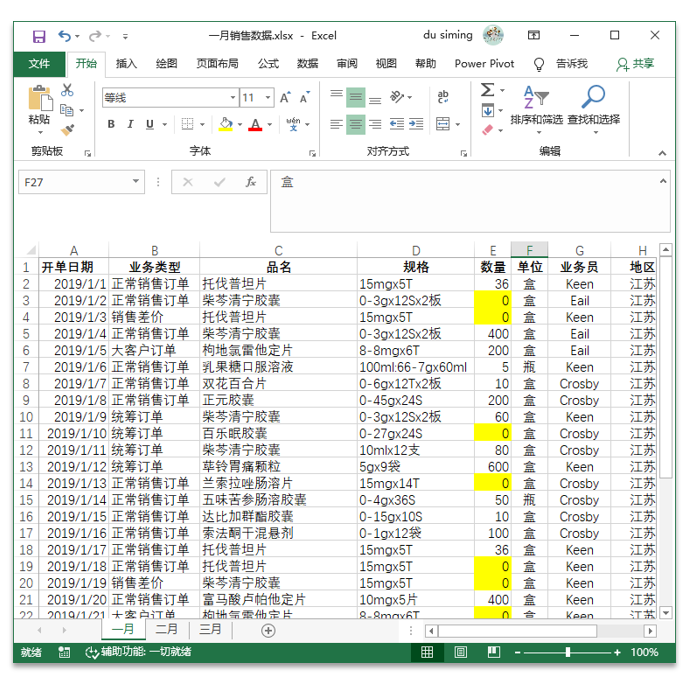Click the Undo arrow icon
Screen dimensions: 690x688
64,36
